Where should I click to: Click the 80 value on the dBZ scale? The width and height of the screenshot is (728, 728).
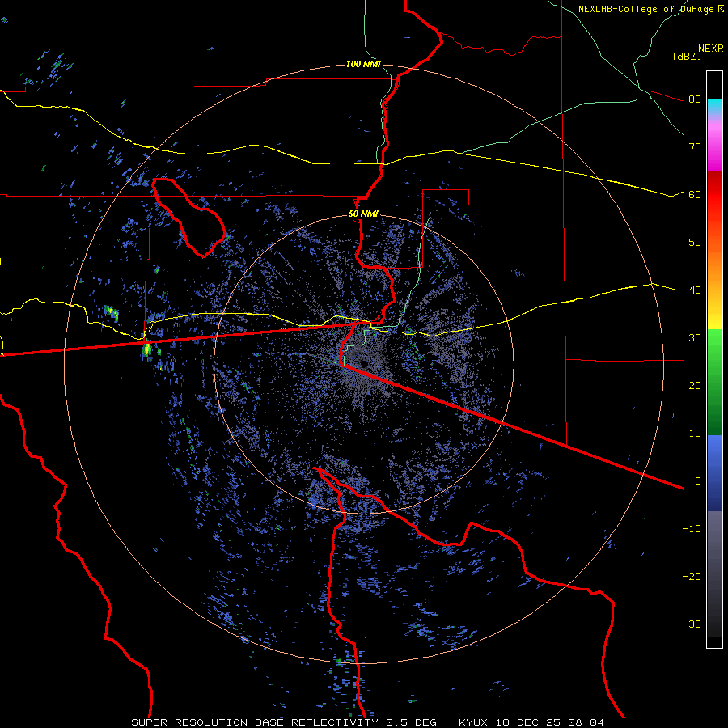pyautogui.click(x=695, y=99)
